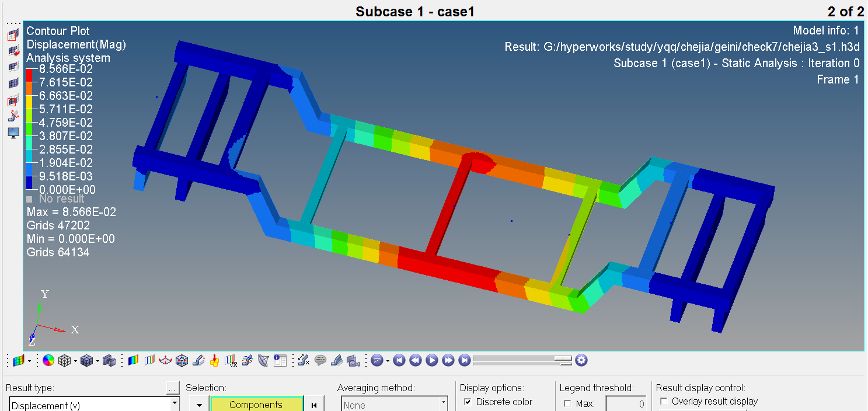The height and width of the screenshot is (411, 868).
Task: Click the video camera capture icon
Action: (x=353, y=361)
